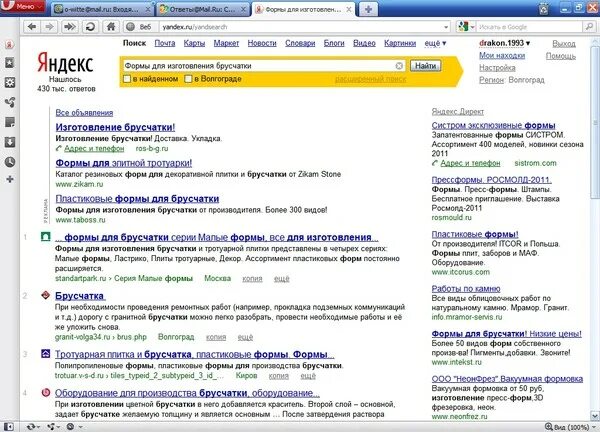
Task: Open 'копия' under granit-volga34.ru result
Action: tap(216, 337)
